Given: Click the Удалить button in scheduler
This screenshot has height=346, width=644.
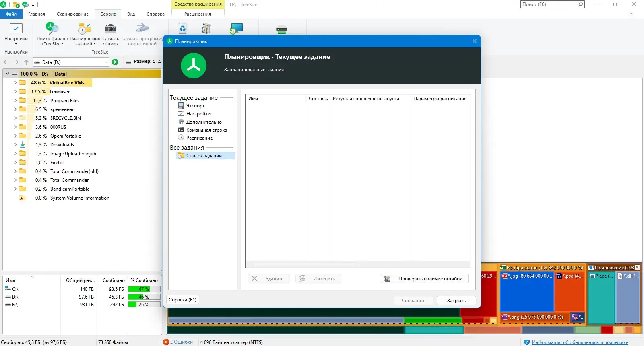Looking at the screenshot, I should [269, 279].
